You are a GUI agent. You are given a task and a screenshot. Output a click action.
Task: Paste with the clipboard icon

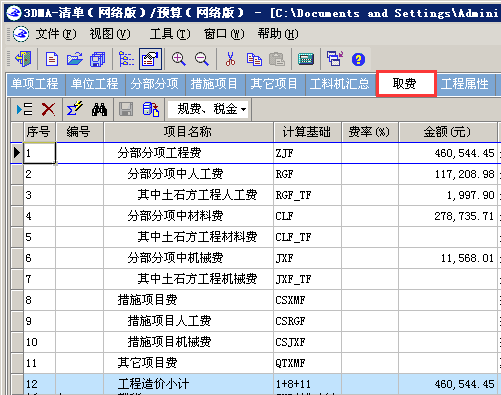277,59
